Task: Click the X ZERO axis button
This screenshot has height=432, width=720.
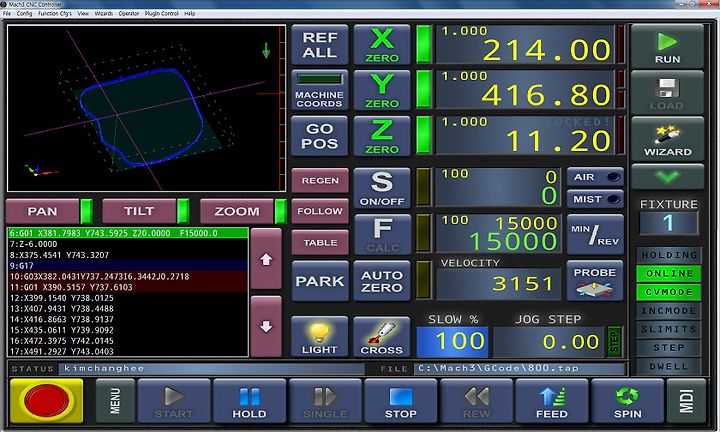Action: point(382,45)
